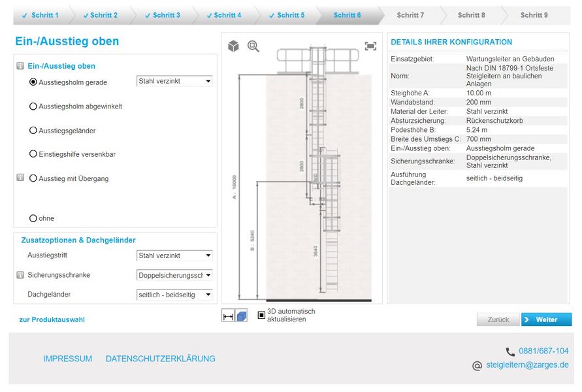Switch to the Schritt 7 tab
582x392 pixels.
(x=410, y=14)
